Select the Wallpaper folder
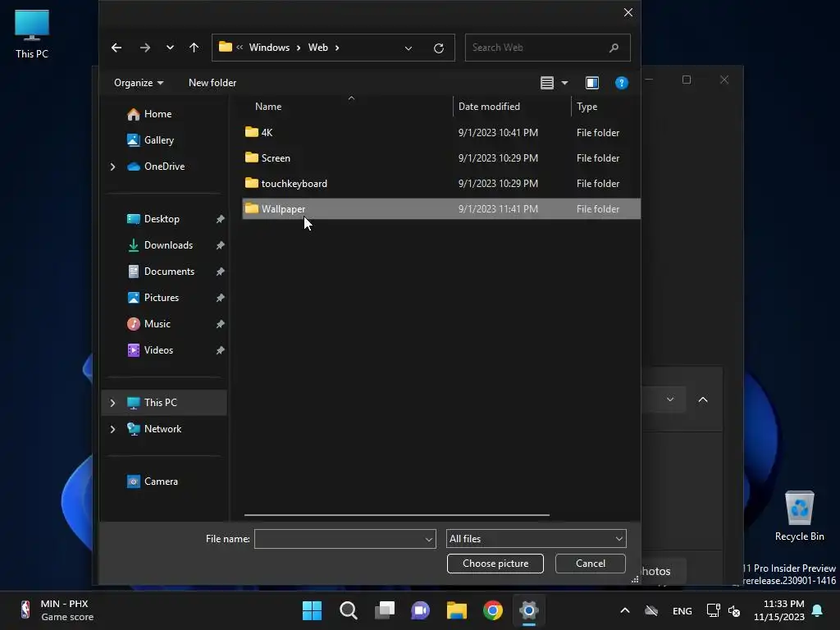The height and width of the screenshot is (630, 840). 441,209
